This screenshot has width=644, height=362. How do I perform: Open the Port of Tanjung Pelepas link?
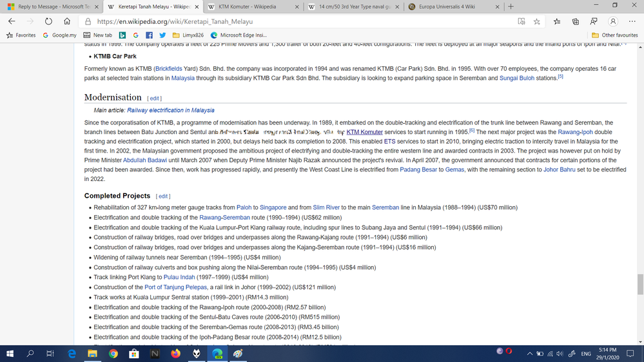click(175, 287)
